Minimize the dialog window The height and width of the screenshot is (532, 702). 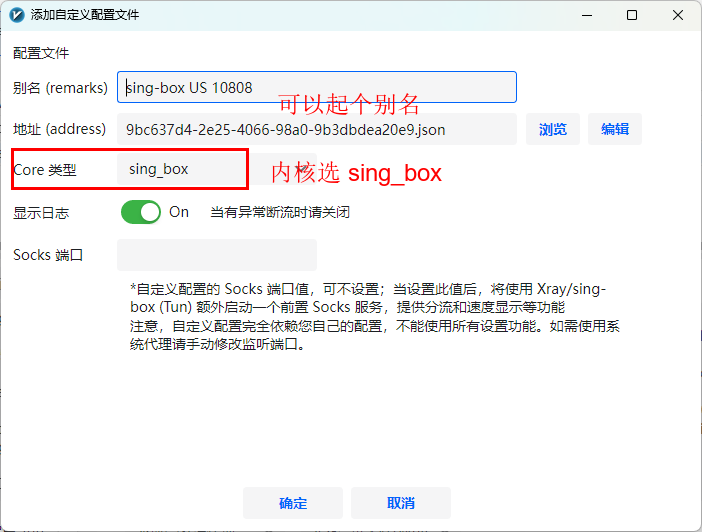586,16
